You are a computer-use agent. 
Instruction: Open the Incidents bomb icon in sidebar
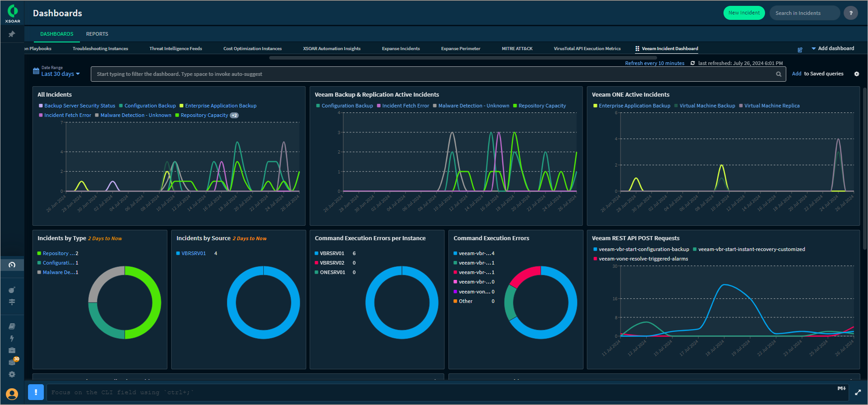point(12,290)
